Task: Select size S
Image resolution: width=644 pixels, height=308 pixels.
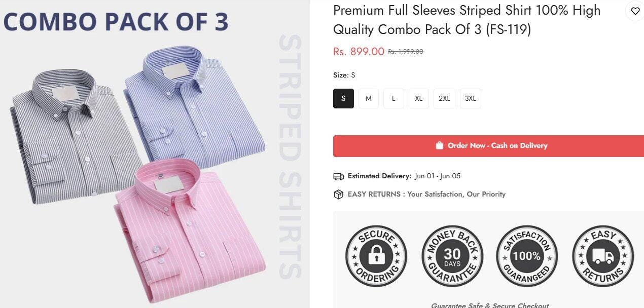Action: click(343, 98)
